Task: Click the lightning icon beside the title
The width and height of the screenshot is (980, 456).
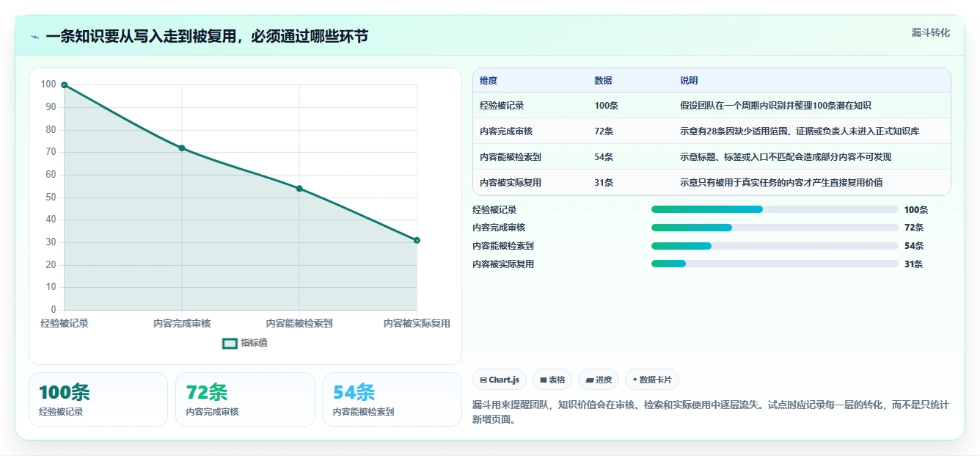Action: [x=34, y=37]
